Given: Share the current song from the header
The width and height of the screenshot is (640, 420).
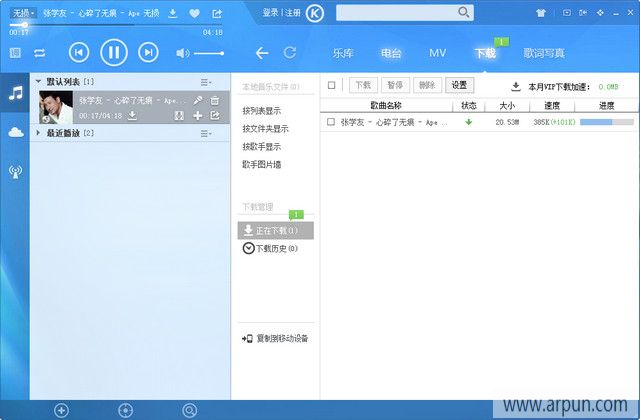Looking at the screenshot, I should [217, 13].
